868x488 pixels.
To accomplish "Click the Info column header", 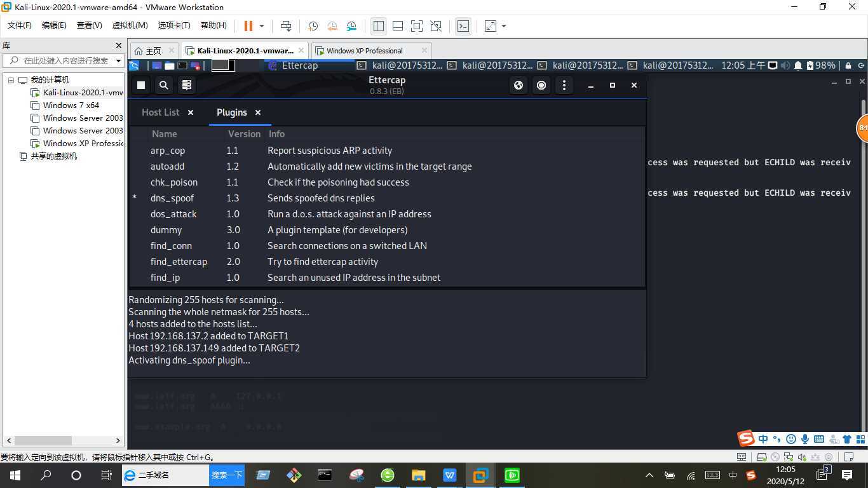I will coord(276,134).
